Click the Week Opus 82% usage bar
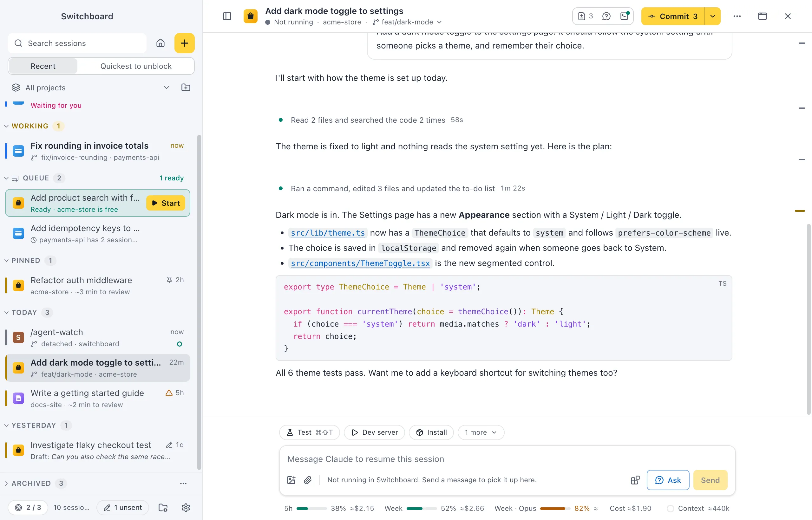This screenshot has height=520, width=812. 555,509
